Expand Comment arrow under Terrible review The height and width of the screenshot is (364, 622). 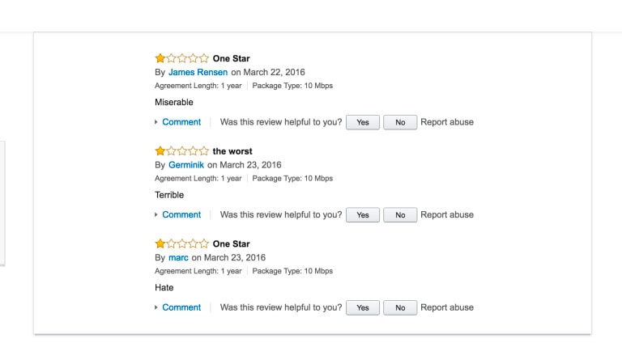point(155,214)
